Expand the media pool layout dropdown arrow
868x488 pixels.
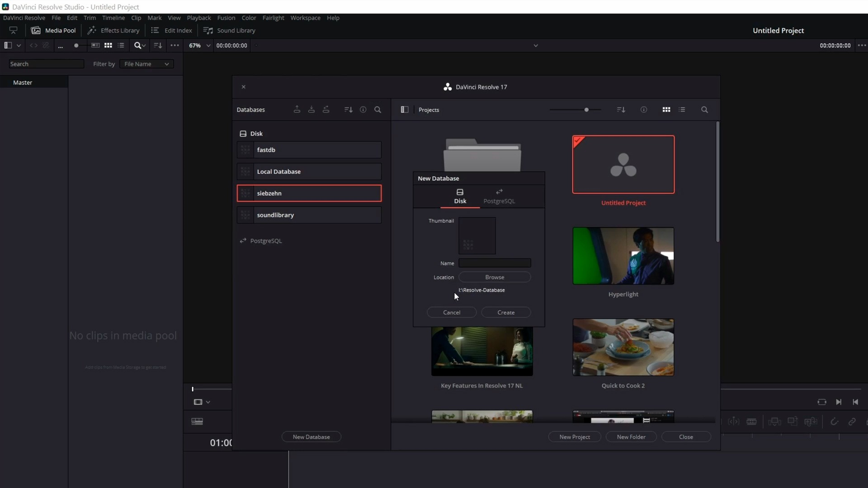[x=19, y=45]
